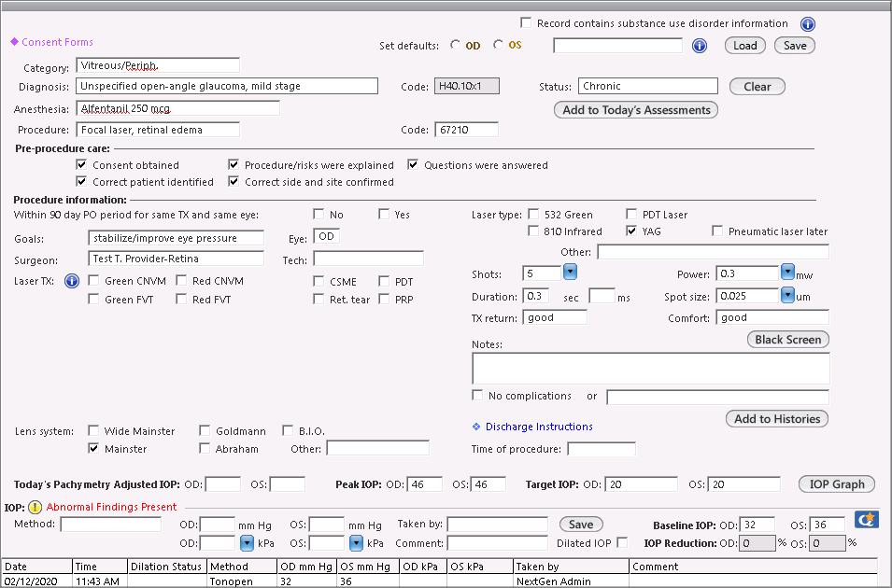The height and width of the screenshot is (588, 892).
Task: Open the Shots dropdown arrow
Action: [570, 272]
